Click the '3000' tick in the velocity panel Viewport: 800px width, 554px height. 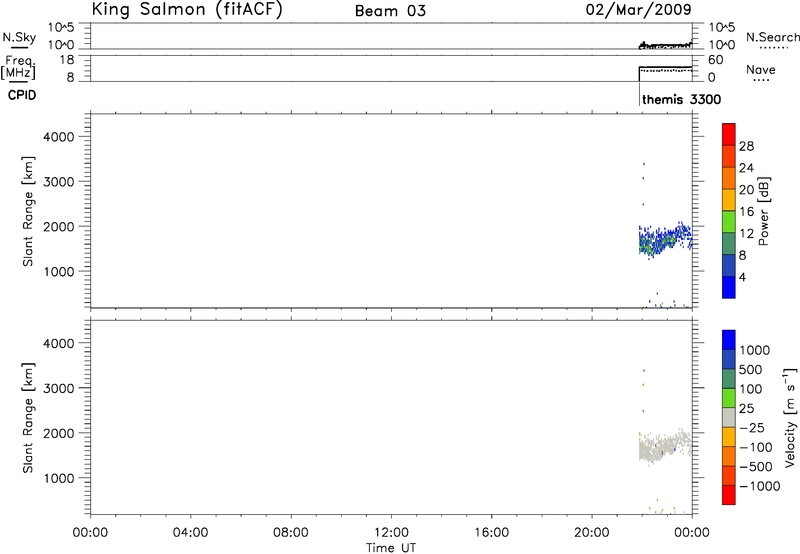pos(59,388)
